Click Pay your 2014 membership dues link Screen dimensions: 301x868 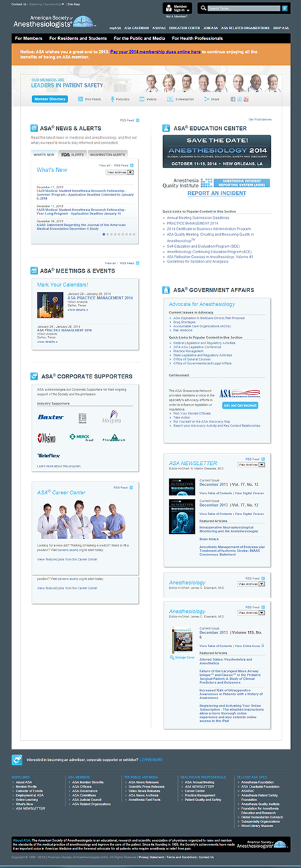pos(155,51)
